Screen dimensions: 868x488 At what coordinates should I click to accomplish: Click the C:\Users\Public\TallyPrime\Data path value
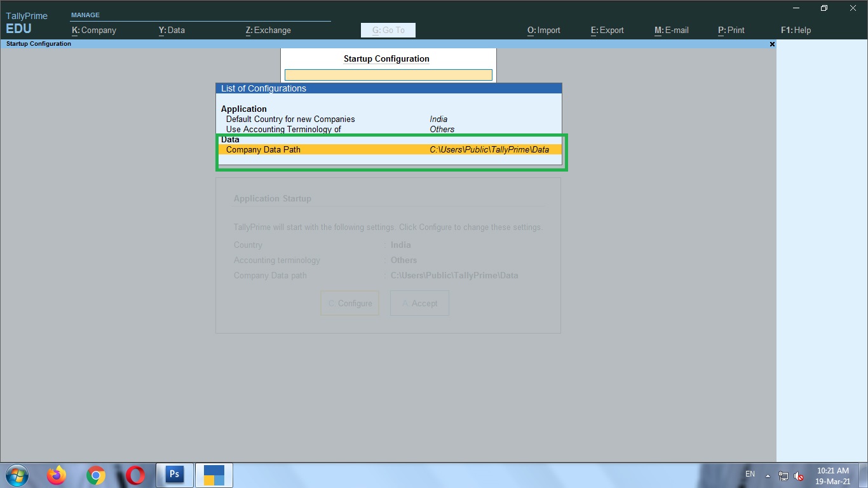point(489,149)
